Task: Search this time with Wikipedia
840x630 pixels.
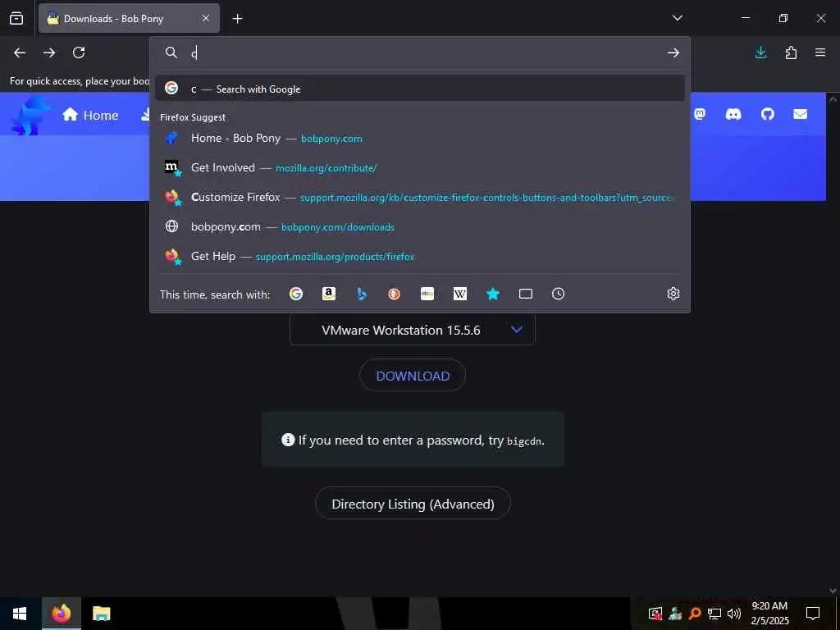Action: pyautogui.click(x=460, y=294)
